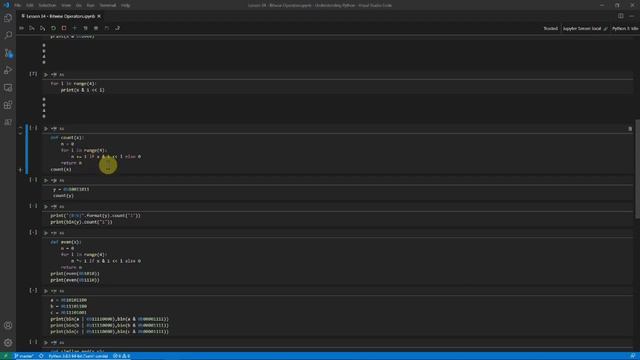This screenshot has height=360, width=640.
Task: Open the Accounts menu icon
Action: pos(8,325)
